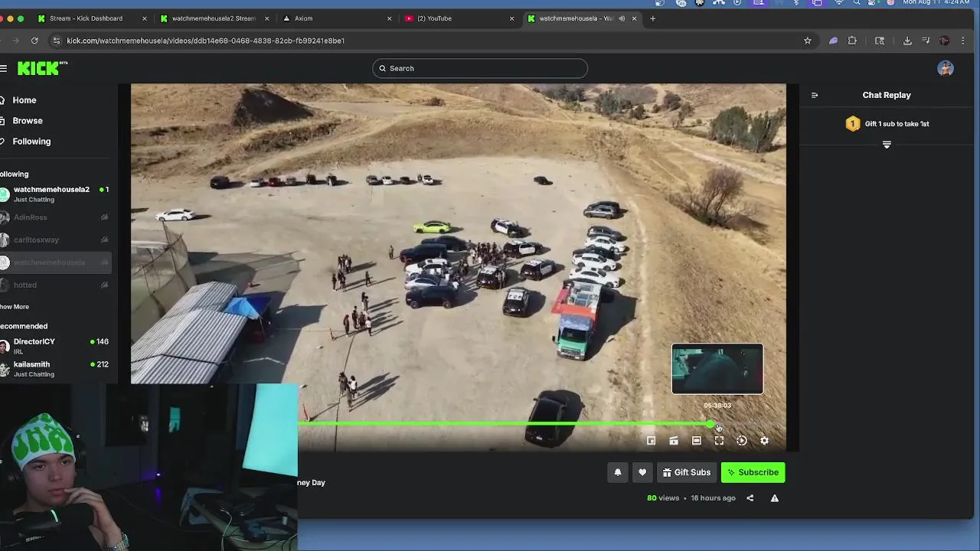Collapse the Chat Replay panel

coord(815,96)
